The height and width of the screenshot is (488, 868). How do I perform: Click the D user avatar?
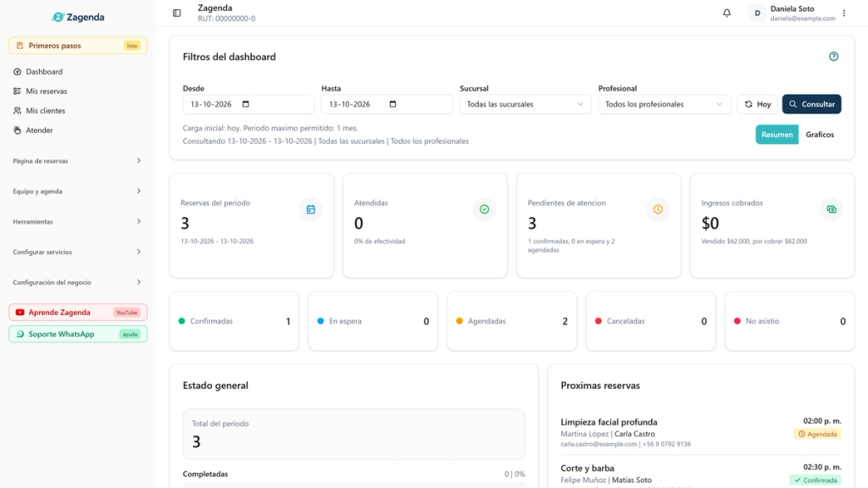(757, 13)
